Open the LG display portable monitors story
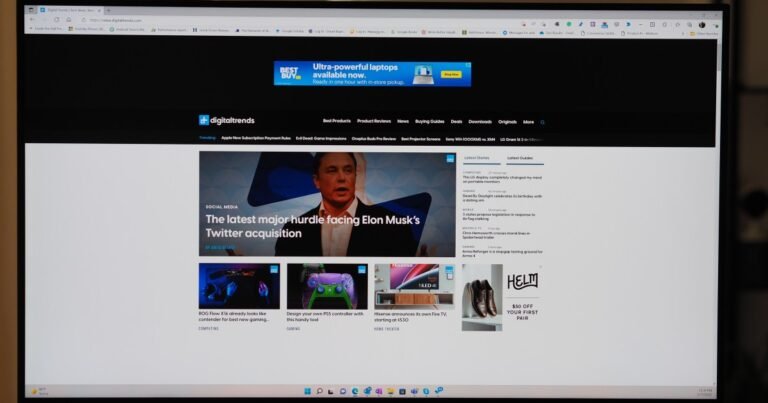 pyautogui.click(x=502, y=179)
